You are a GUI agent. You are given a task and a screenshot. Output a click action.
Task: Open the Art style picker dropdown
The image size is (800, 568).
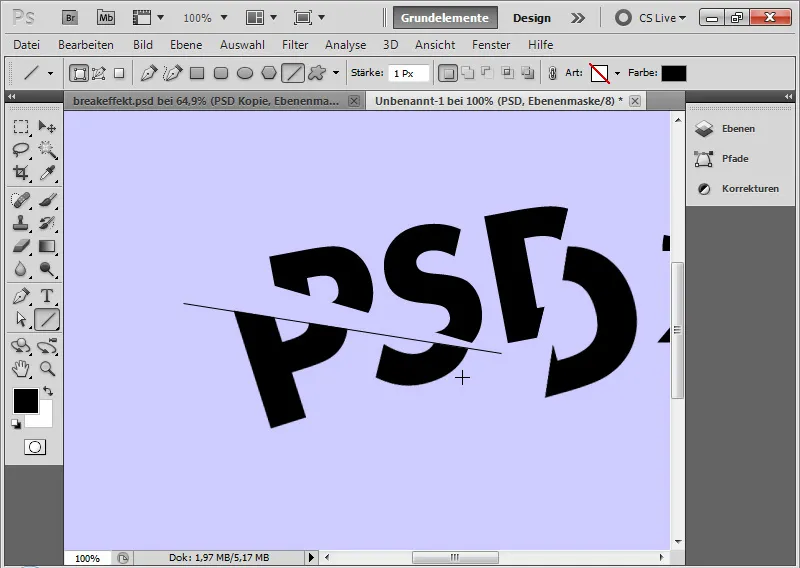(617, 73)
